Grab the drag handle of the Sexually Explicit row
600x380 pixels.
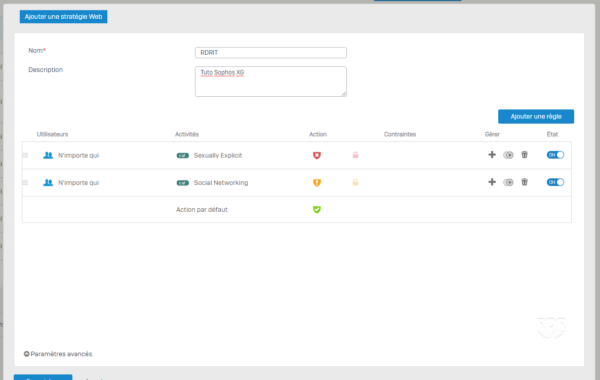[25, 155]
